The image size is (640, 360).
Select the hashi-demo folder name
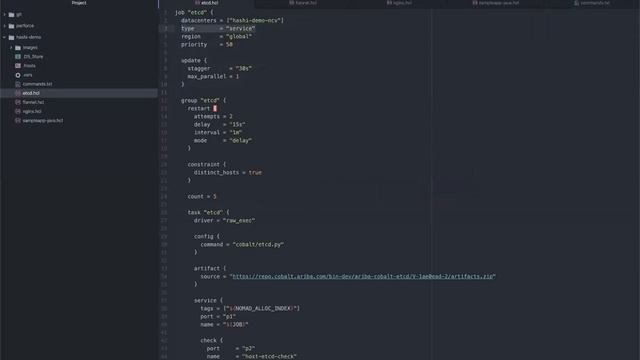pyautogui.click(x=29, y=37)
